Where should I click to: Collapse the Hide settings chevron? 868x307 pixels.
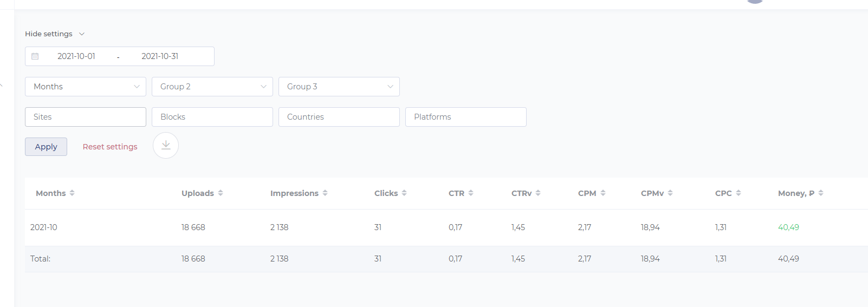click(x=82, y=34)
